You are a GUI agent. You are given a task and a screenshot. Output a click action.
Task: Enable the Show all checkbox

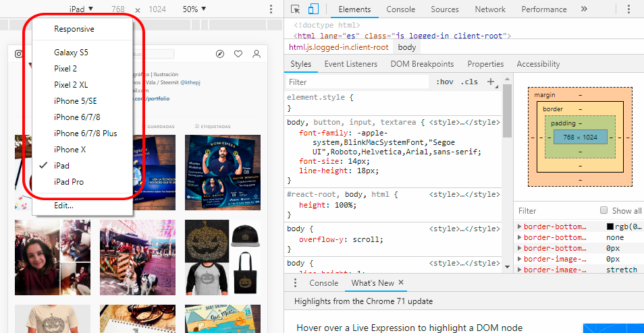[603, 210]
